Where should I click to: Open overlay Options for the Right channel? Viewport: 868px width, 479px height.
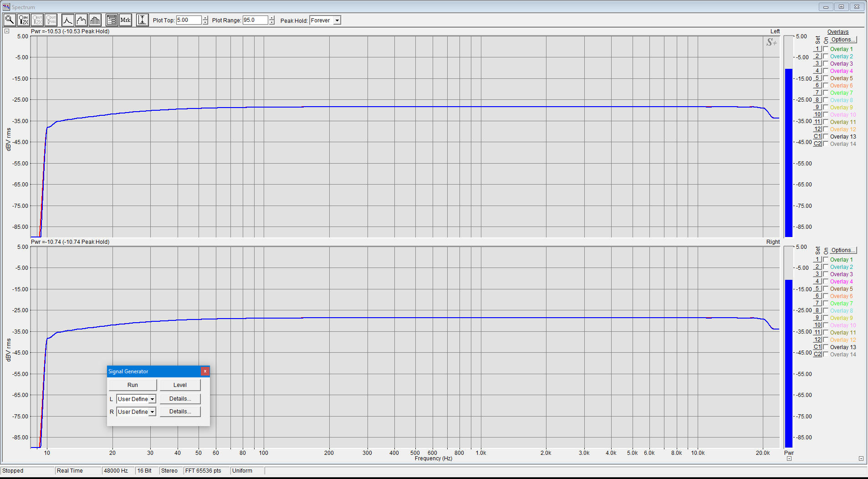click(843, 250)
